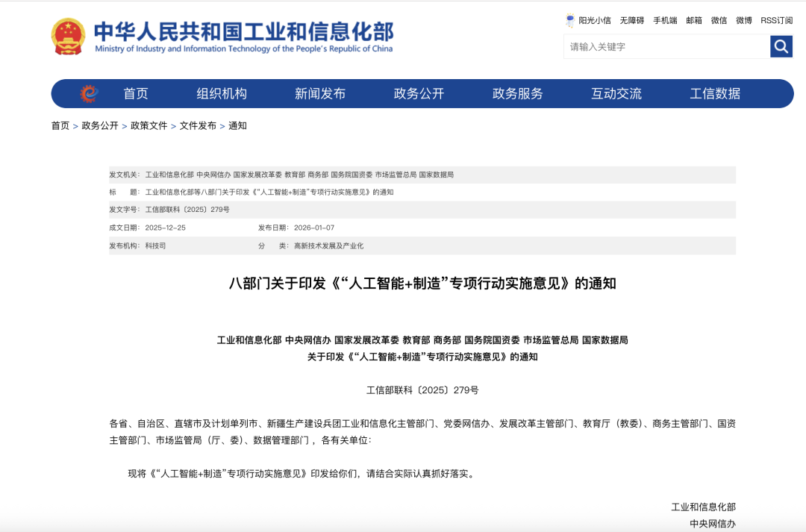Click the ministry name title 中华人民共和国工业和信息化部

coord(243,31)
